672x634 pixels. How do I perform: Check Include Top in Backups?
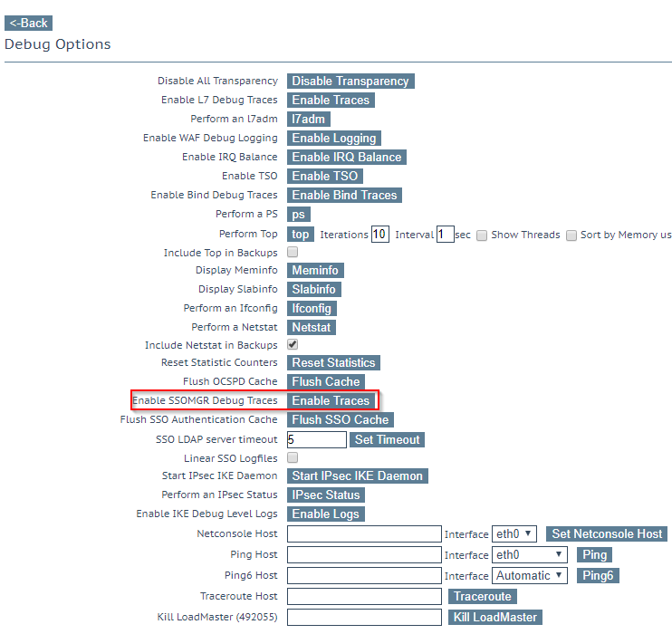click(x=293, y=252)
